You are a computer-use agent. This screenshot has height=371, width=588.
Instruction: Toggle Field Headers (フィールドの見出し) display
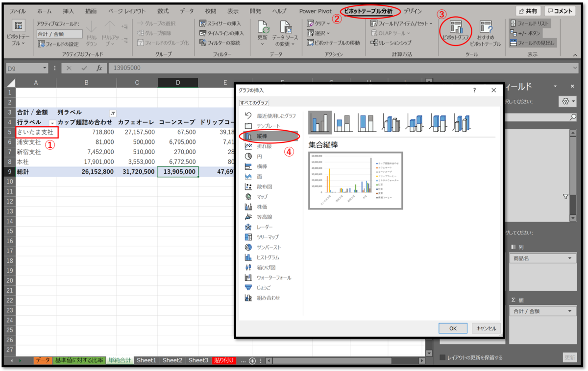click(x=533, y=43)
